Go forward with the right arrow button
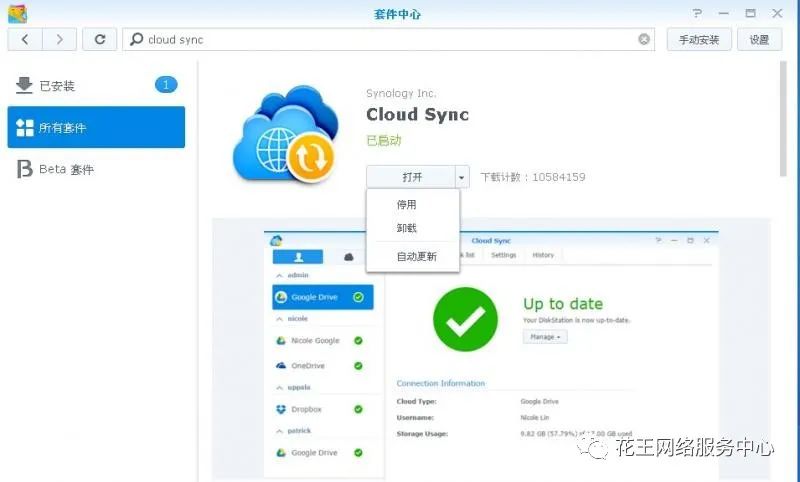This screenshot has width=800, height=482. tap(59, 40)
